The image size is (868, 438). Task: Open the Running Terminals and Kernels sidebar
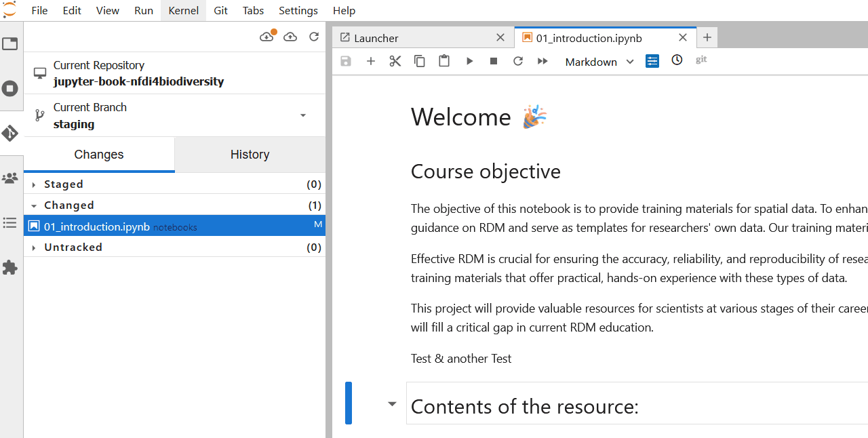point(10,88)
